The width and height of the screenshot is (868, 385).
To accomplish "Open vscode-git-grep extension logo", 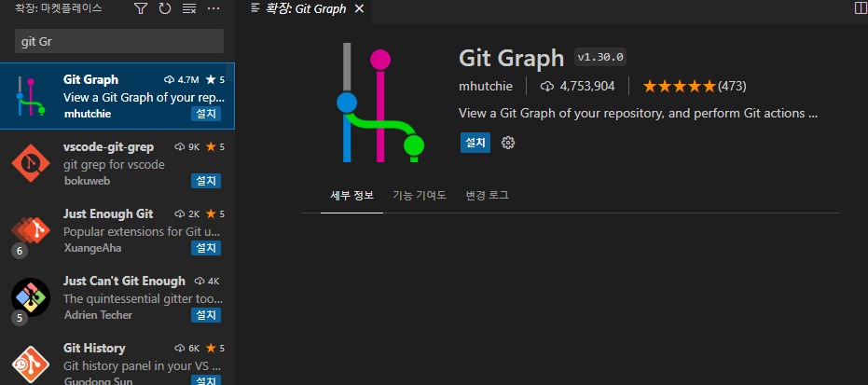I will [x=31, y=163].
